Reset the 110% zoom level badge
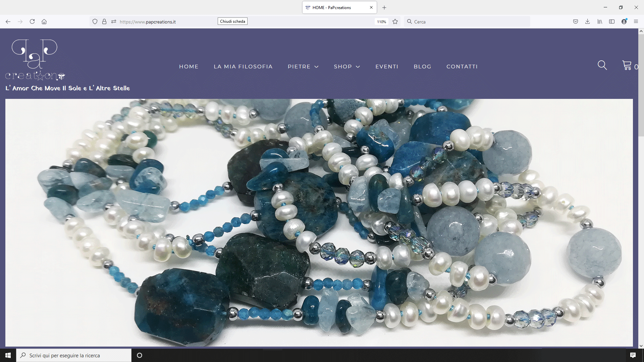644x362 pixels. (x=381, y=22)
